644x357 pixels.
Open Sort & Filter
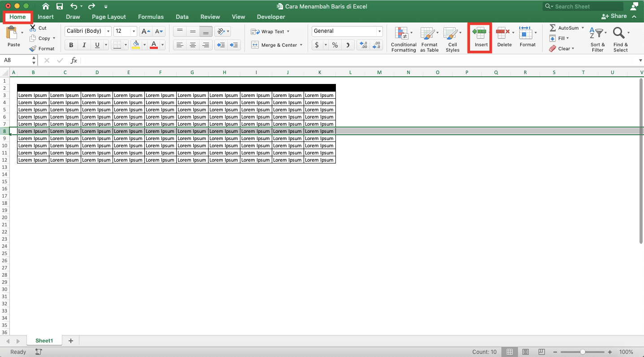tap(597, 40)
